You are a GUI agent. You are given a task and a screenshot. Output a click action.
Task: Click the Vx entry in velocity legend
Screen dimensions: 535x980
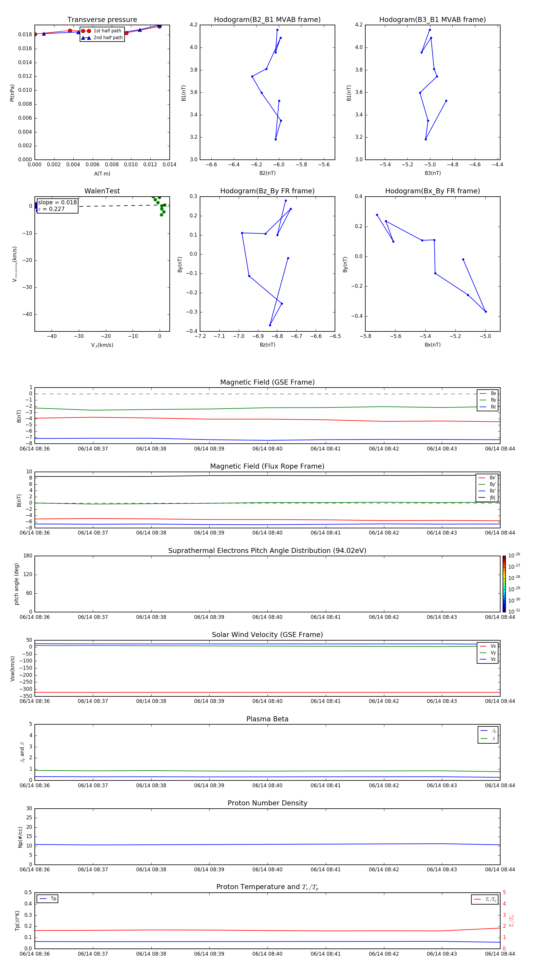click(488, 646)
